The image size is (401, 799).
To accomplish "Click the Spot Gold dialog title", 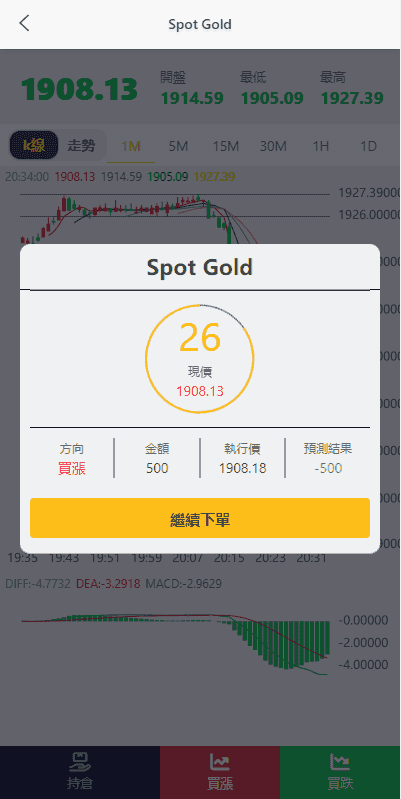I will tap(200, 267).
